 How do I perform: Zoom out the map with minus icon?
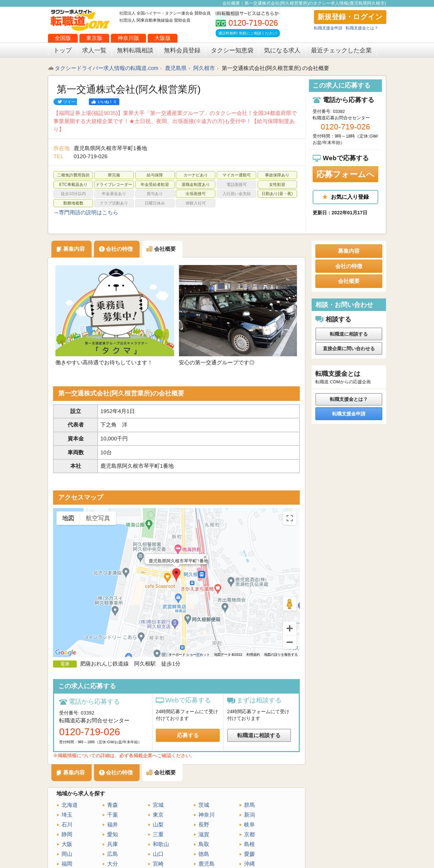point(290,642)
